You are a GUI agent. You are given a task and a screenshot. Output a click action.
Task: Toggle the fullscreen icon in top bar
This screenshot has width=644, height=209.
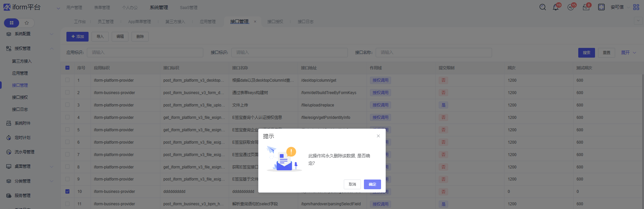(601, 7)
